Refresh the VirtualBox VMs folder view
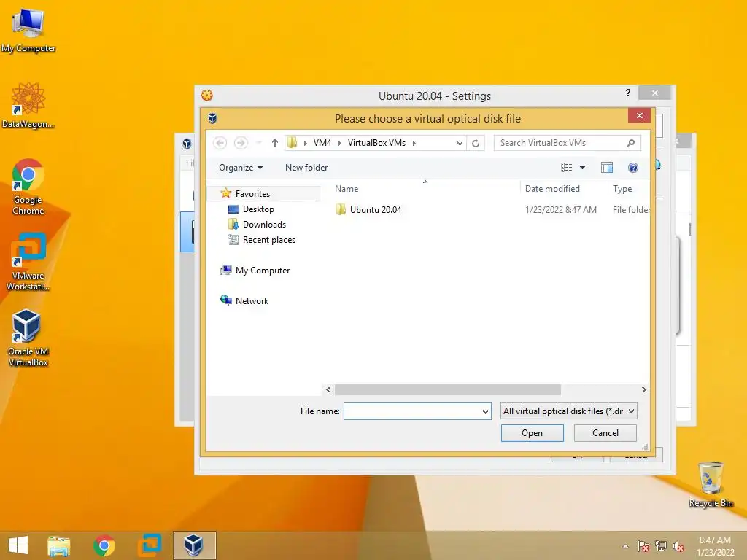The width and height of the screenshot is (747, 560). [x=476, y=143]
